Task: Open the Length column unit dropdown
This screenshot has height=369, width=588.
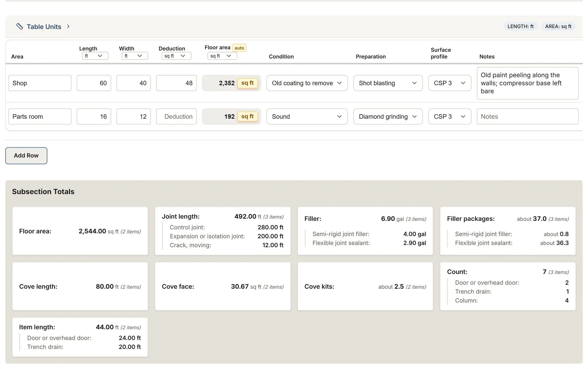Action: pyautogui.click(x=95, y=56)
